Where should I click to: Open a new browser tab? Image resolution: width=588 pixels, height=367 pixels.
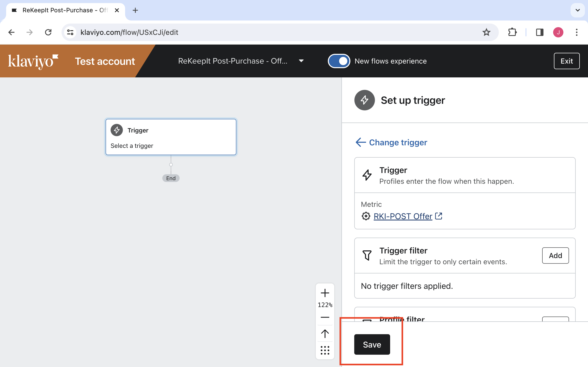coord(135,10)
